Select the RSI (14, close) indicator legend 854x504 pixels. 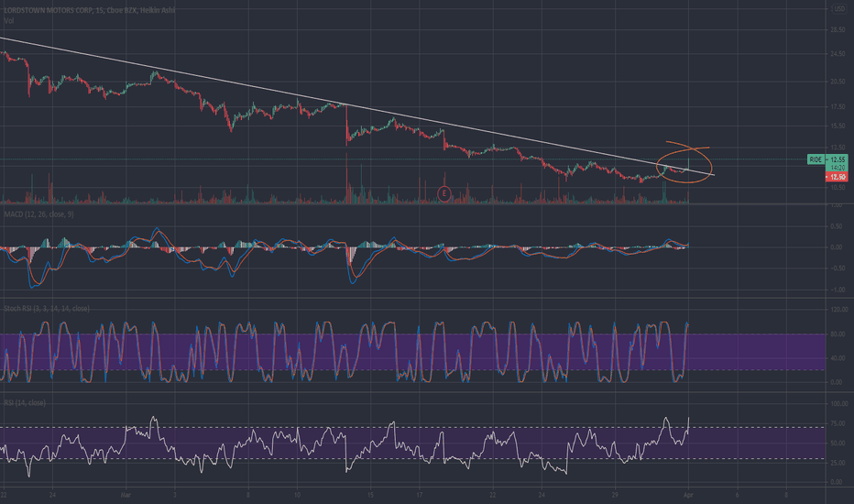tap(25, 402)
